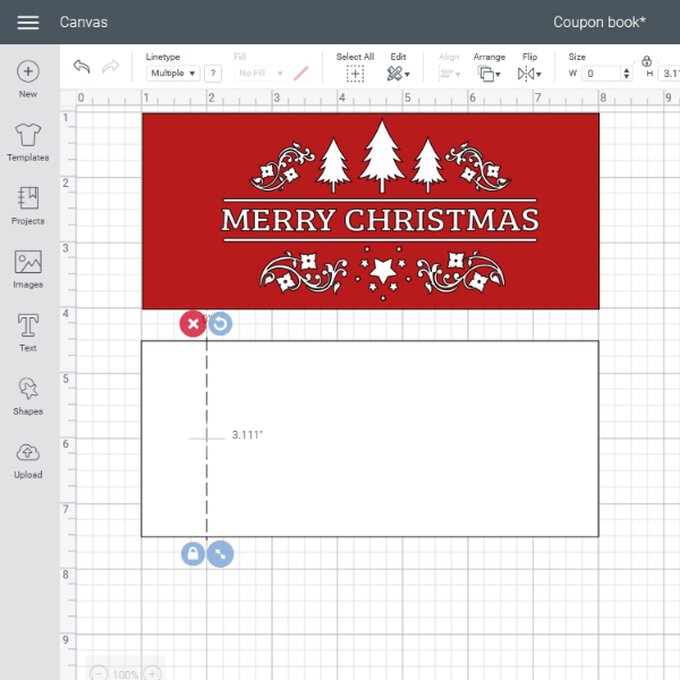Click the zoom in plus button

(x=153, y=673)
